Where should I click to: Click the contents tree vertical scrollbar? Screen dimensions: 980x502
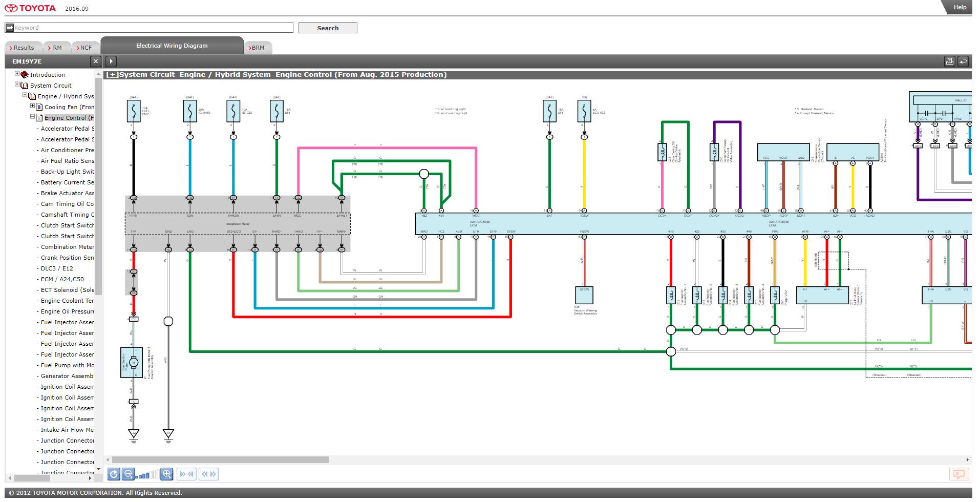99,186
